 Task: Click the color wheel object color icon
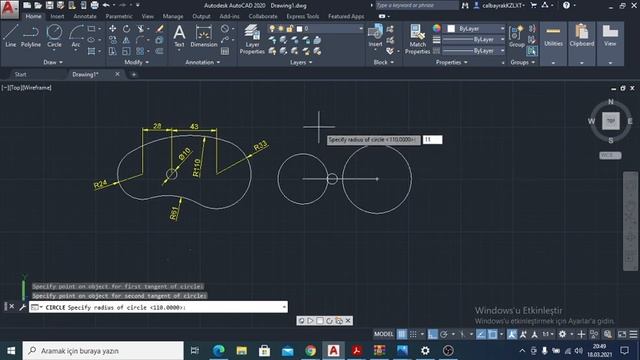click(437, 28)
